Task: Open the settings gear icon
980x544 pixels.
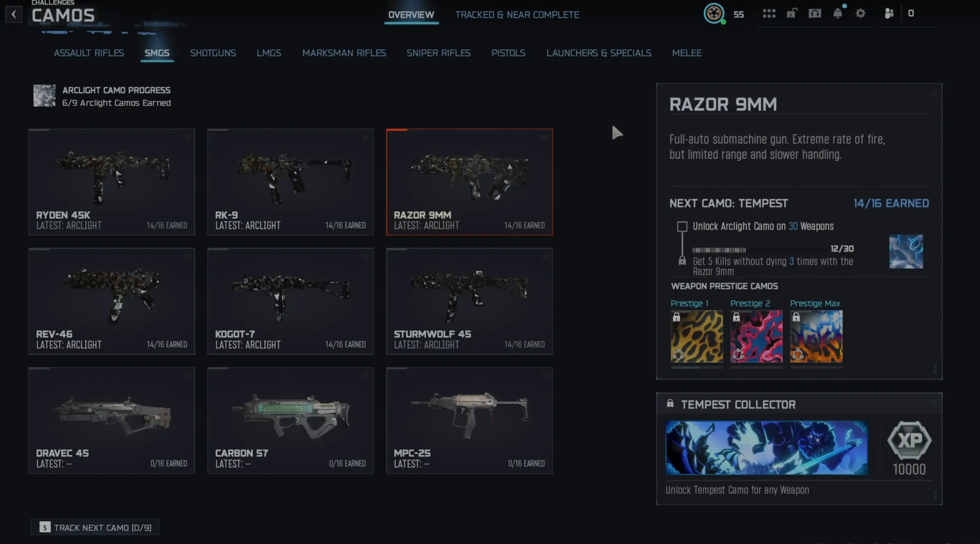Action: pos(860,14)
